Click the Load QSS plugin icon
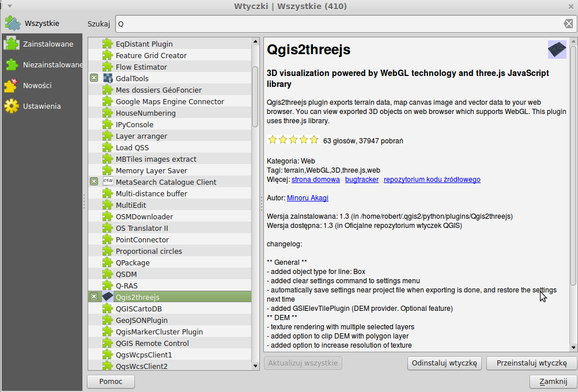Screen dimensions: 578x392 tap(108, 147)
